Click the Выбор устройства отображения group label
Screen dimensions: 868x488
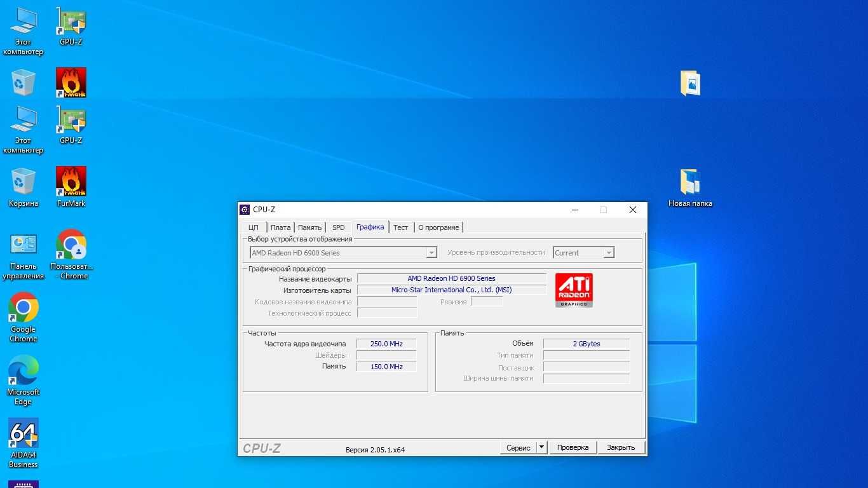300,239
